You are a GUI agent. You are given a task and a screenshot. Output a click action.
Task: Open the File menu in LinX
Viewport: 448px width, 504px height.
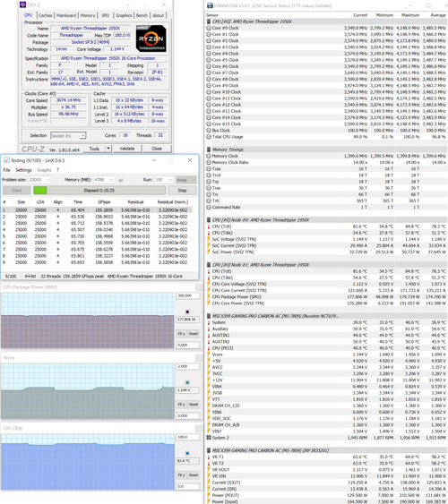click(x=6, y=170)
